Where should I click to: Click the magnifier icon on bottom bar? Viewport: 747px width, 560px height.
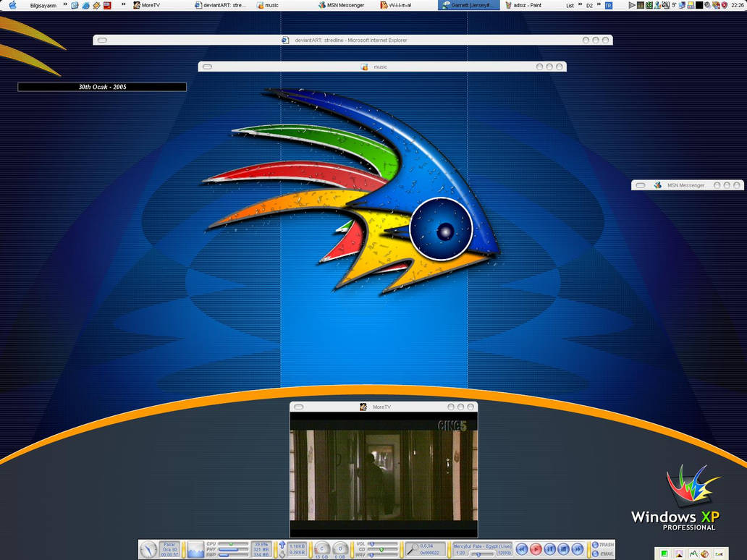[x=413, y=550]
